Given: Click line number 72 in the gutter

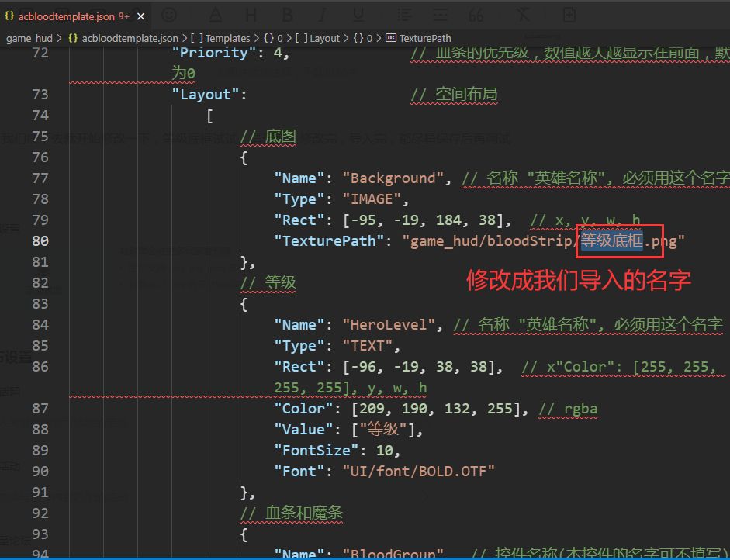Looking at the screenshot, I should (40, 53).
